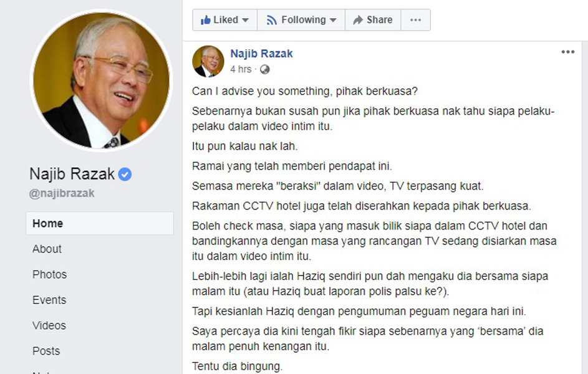The image size is (588, 374).
Task: Click the blue verified badge
Action: click(125, 175)
